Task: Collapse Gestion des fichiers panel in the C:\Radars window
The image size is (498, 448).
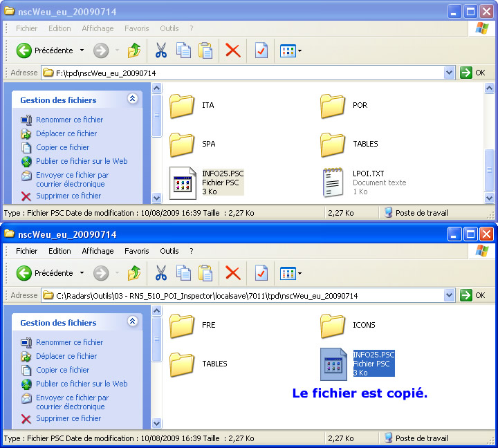Action: pyautogui.click(x=132, y=322)
